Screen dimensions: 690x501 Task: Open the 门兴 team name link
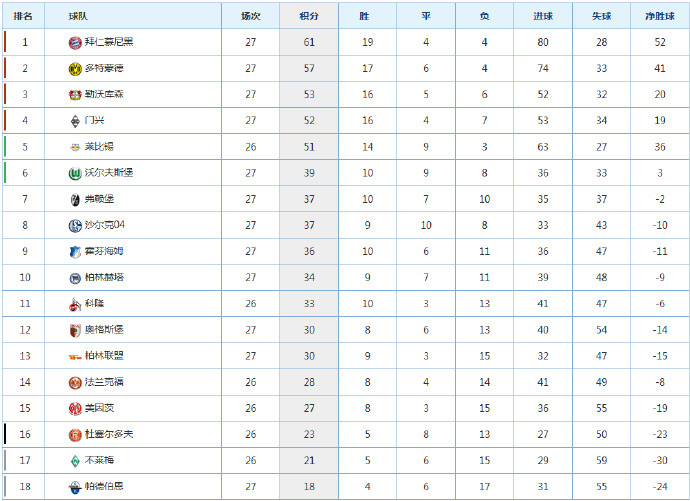(x=95, y=121)
